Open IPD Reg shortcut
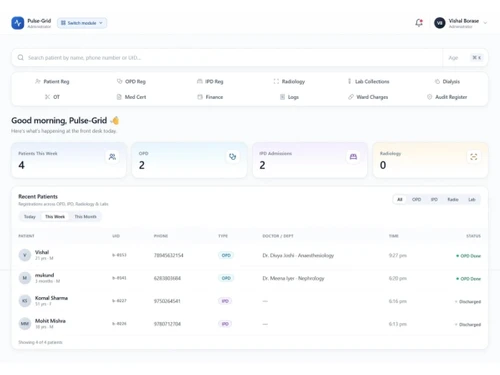 click(210, 81)
